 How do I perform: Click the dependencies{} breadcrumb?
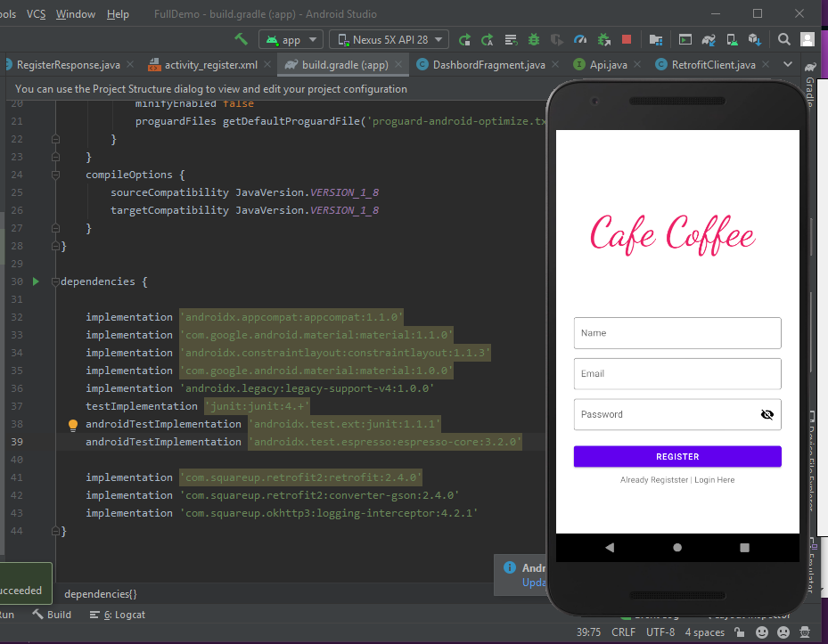(101, 594)
